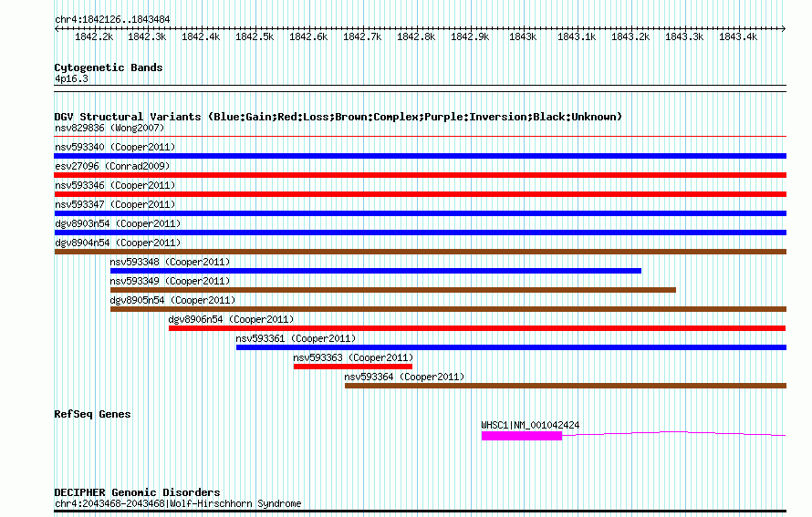Viewport: 812px width, 517px height.
Task: Click the DGV Structural Variants track title
Action: point(338,117)
